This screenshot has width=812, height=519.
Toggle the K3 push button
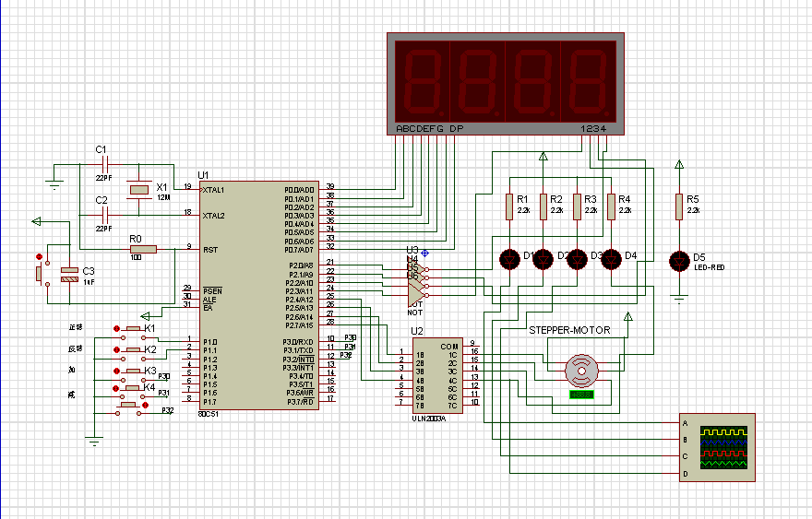click(x=132, y=371)
